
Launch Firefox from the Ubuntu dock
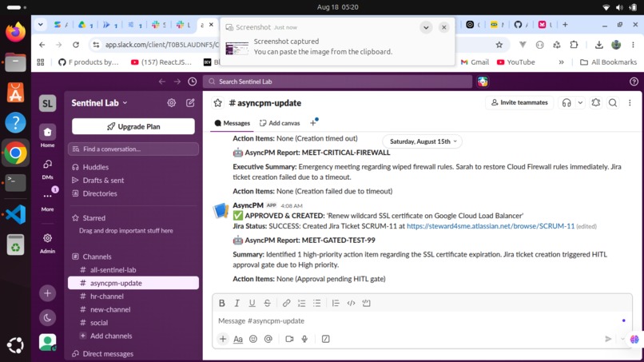coord(15,32)
